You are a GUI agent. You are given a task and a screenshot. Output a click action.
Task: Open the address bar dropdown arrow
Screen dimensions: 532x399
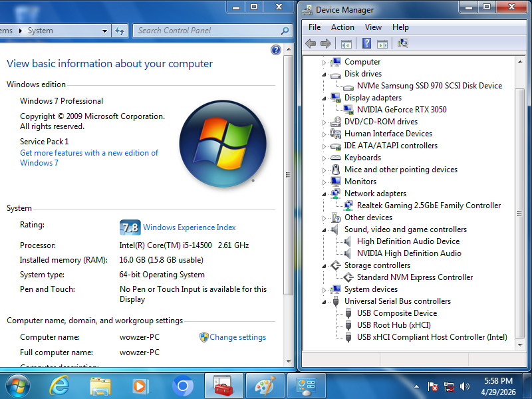(x=105, y=31)
